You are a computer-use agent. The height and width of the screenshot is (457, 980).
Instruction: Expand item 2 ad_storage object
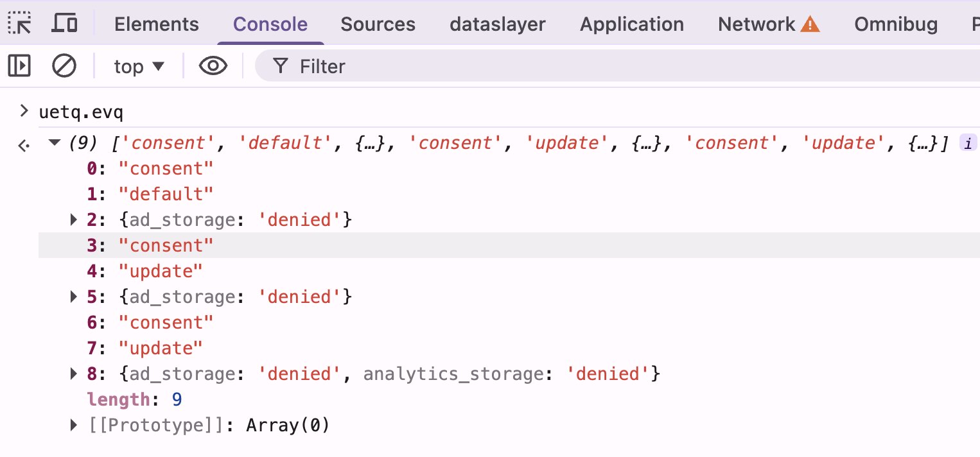click(x=74, y=220)
